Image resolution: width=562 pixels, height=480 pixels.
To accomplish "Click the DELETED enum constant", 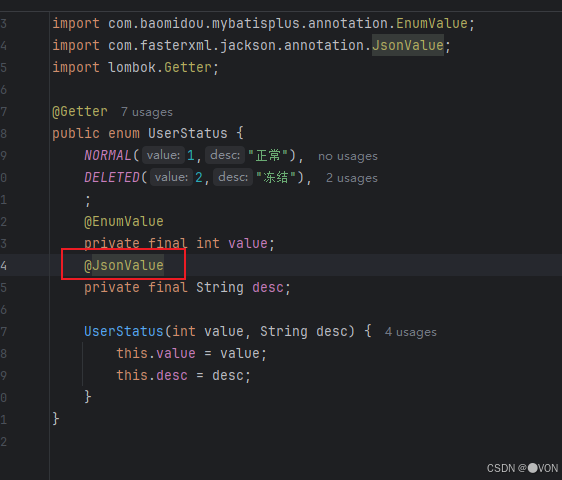I will [x=112, y=177].
